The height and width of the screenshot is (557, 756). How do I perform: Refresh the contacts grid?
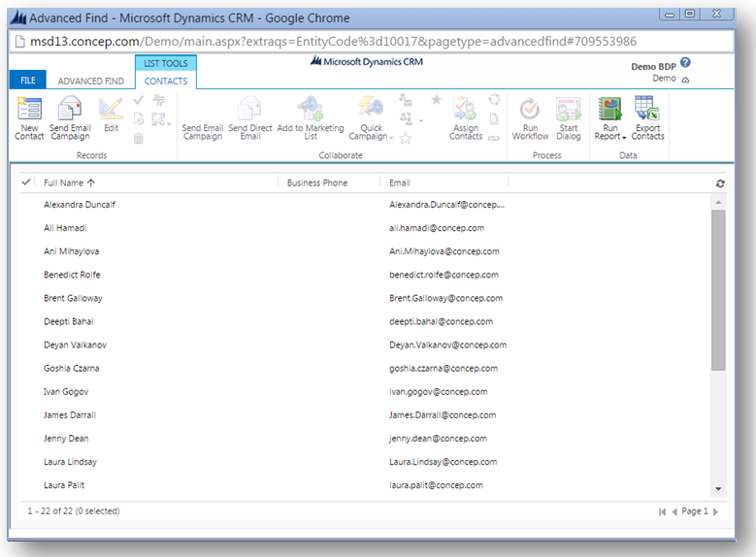pyautogui.click(x=720, y=183)
